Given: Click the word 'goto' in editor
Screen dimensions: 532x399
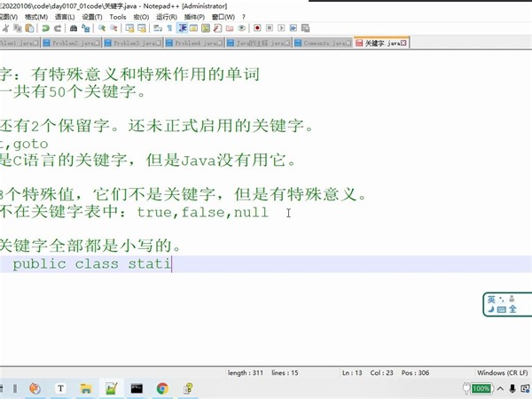Looking at the screenshot, I should pos(30,145).
